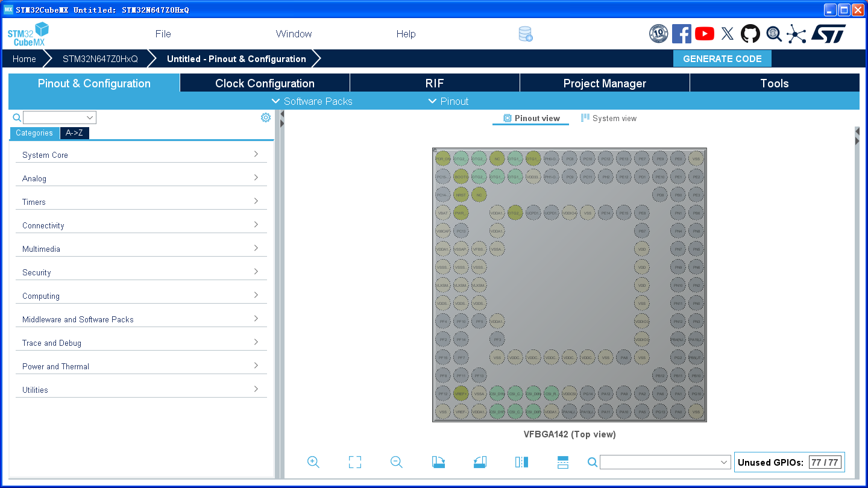Select the BOOT0 pin on the chip
The height and width of the screenshot is (488, 868).
click(x=461, y=177)
